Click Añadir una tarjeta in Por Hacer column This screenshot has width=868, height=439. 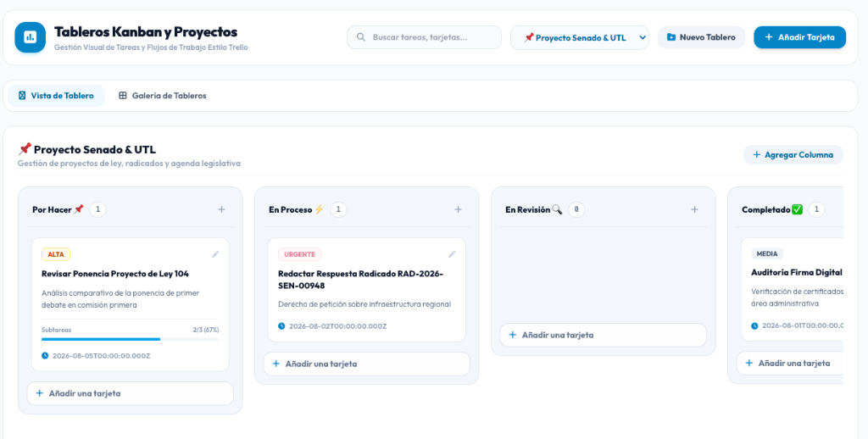pyautogui.click(x=130, y=393)
